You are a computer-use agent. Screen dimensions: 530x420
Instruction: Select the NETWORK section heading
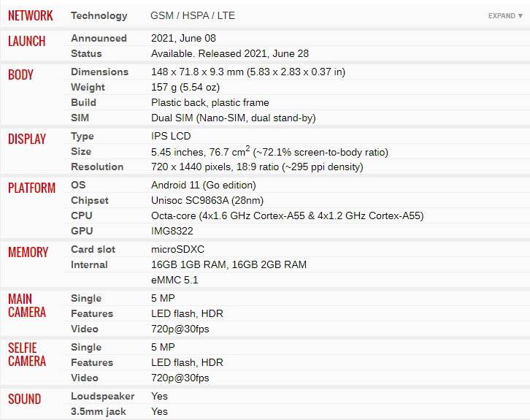pos(31,15)
